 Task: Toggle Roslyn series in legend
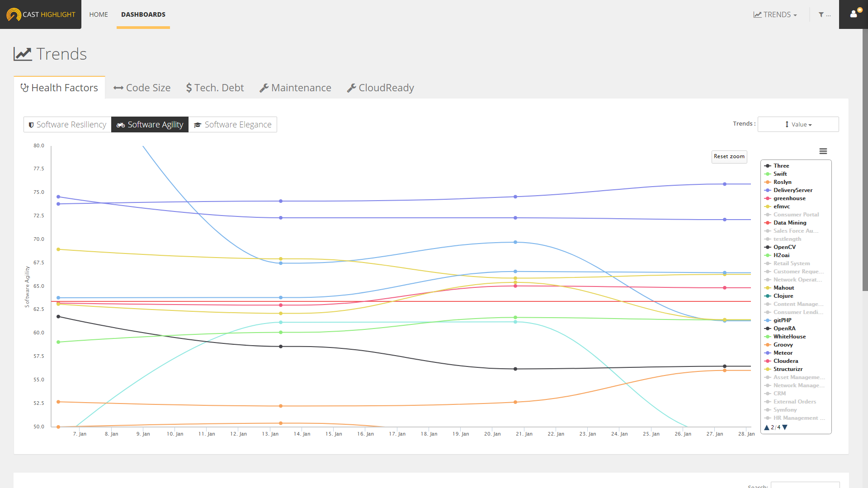(x=778, y=182)
